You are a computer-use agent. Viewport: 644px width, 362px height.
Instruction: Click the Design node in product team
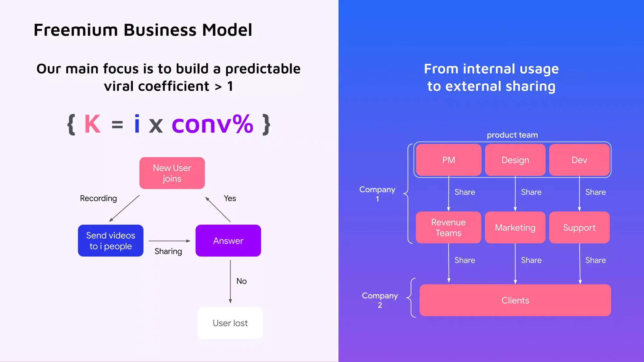[x=515, y=160]
